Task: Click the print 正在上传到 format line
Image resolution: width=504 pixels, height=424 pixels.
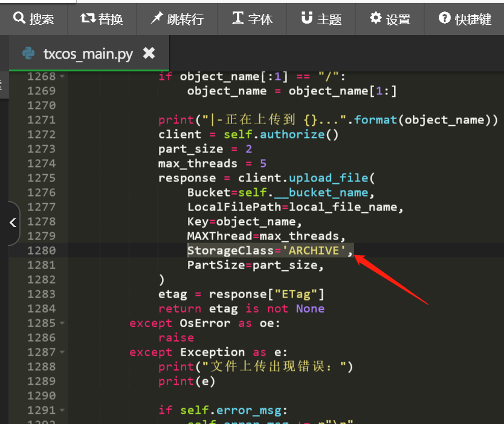Action: click(328, 120)
